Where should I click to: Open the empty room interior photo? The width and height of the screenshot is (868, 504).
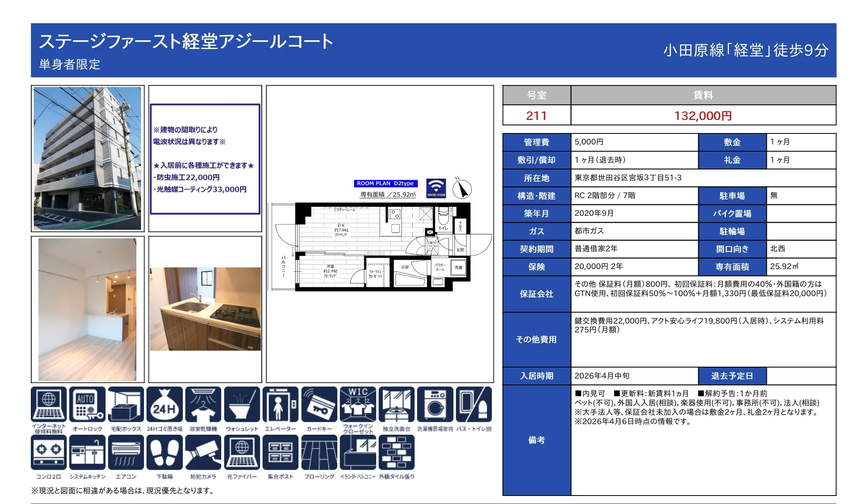(87, 309)
